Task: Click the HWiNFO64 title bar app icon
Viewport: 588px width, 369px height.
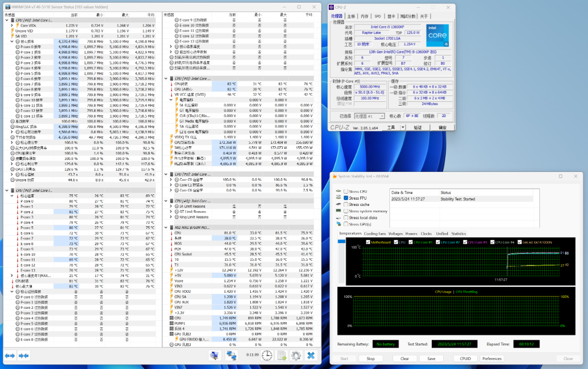Action: tap(7, 7)
